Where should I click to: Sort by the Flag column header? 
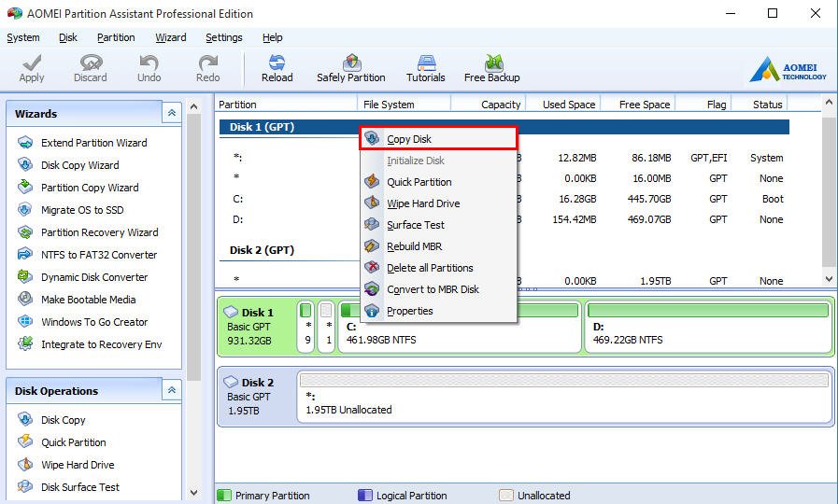(x=703, y=105)
